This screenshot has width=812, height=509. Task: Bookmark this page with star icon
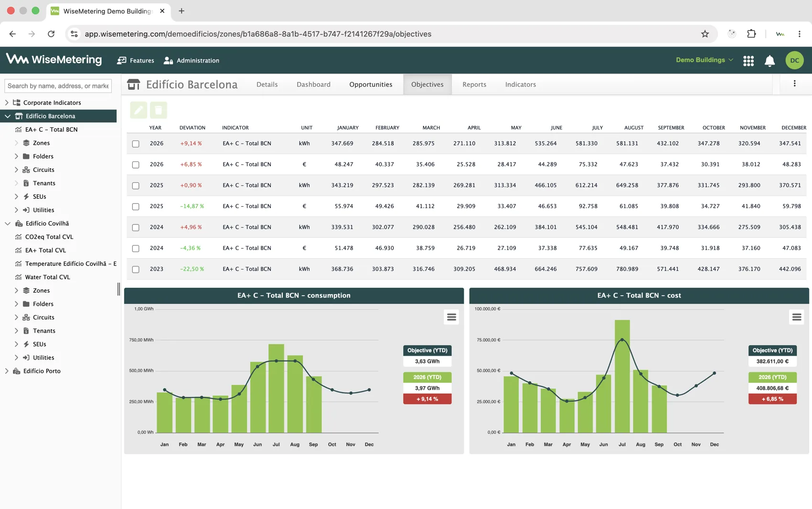pos(705,34)
